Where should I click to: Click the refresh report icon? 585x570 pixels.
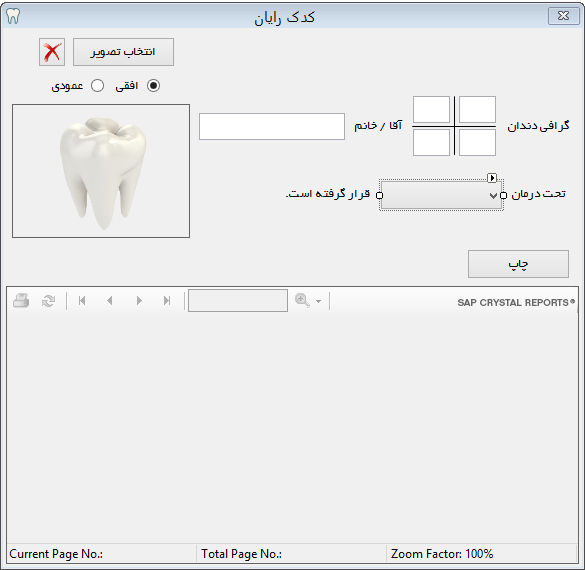click(49, 301)
